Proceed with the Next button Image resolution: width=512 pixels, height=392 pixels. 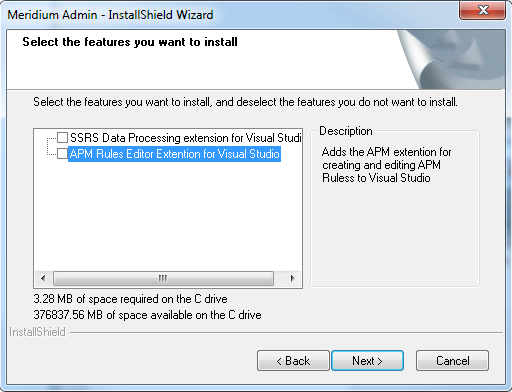[x=367, y=360]
